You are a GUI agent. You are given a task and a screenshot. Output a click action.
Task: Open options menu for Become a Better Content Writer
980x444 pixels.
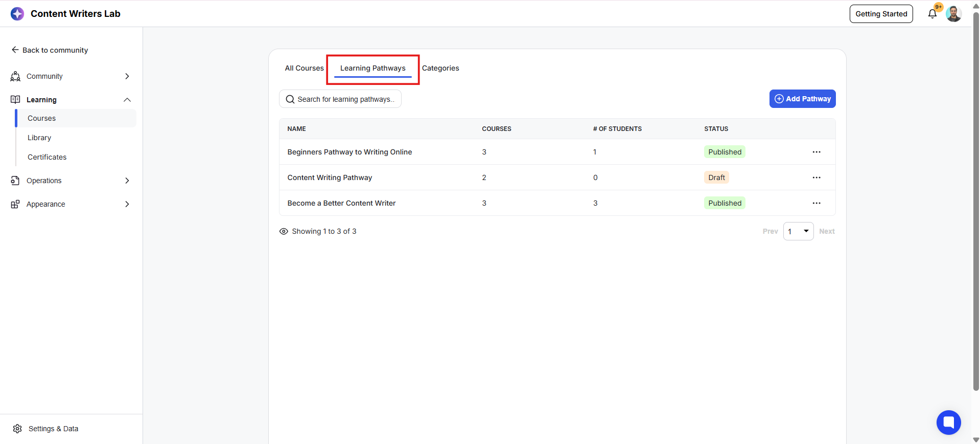click(816, 203)
